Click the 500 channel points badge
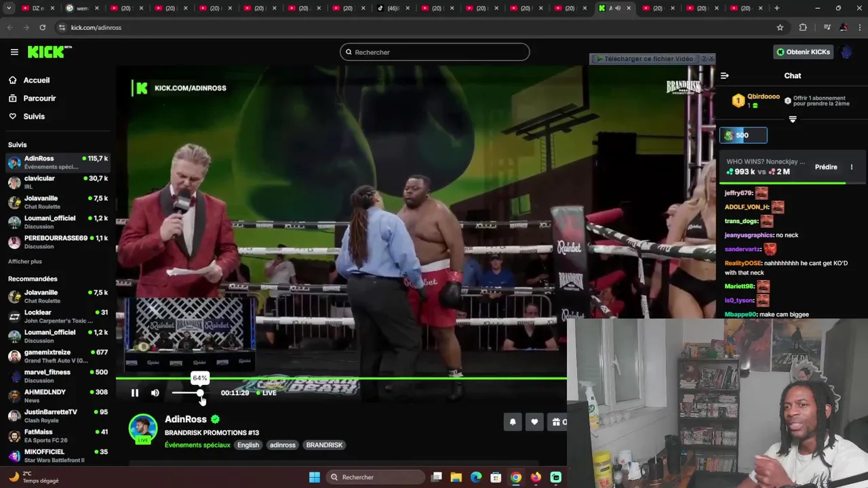The width and height of the screenshot is (868, 488). click(x=743, y=136)
